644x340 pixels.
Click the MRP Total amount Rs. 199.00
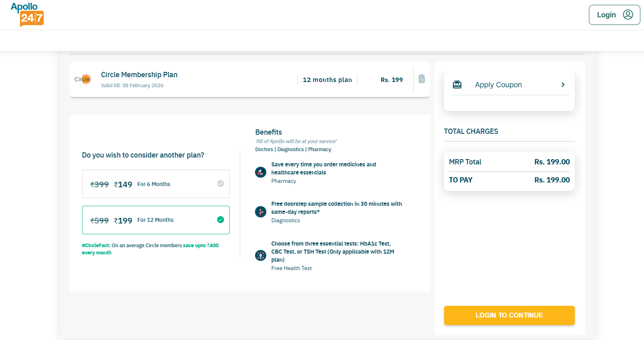552,162
